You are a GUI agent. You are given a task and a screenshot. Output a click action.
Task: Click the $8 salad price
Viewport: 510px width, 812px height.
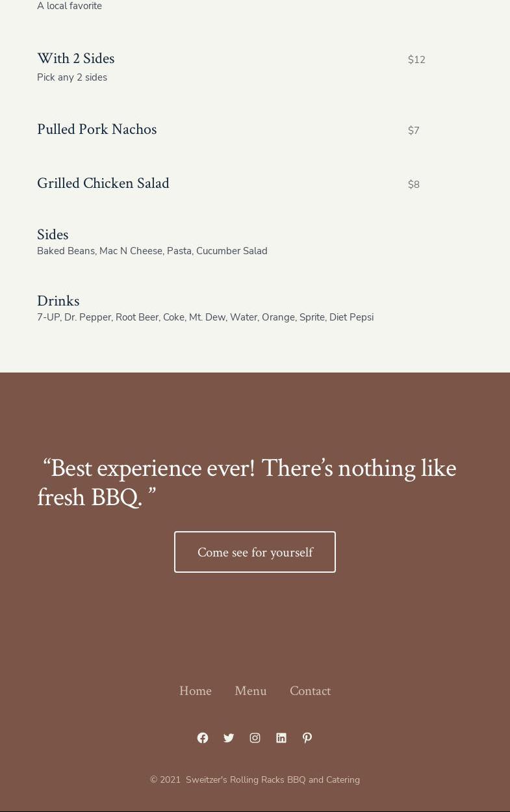coord(414,185)
